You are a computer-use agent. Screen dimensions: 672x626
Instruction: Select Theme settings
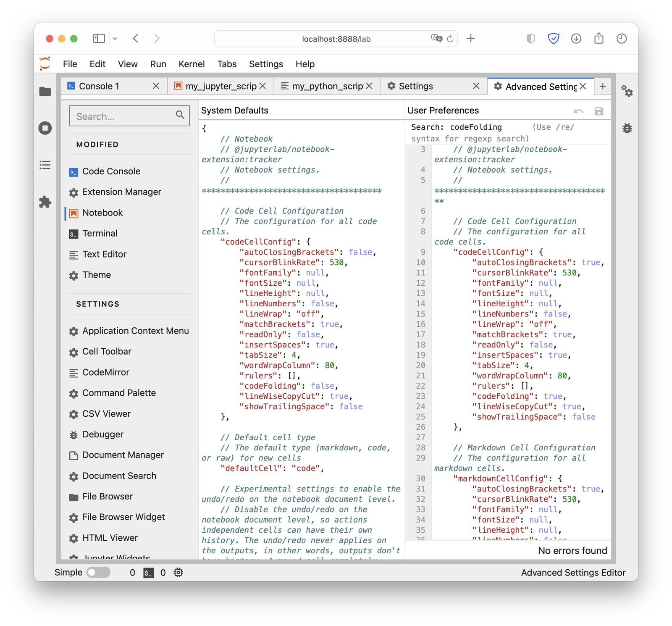97,275
